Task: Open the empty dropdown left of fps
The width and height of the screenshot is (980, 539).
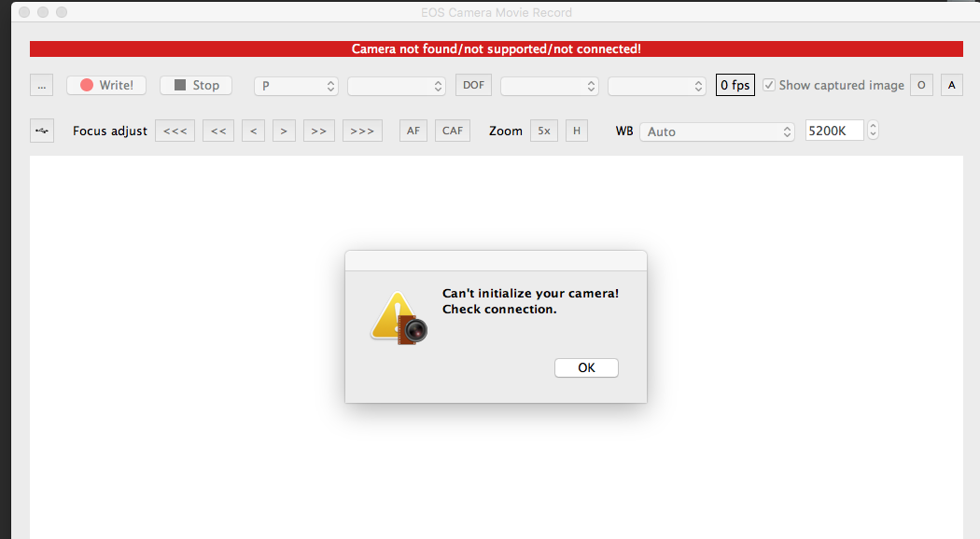Action: click(657, 86)
